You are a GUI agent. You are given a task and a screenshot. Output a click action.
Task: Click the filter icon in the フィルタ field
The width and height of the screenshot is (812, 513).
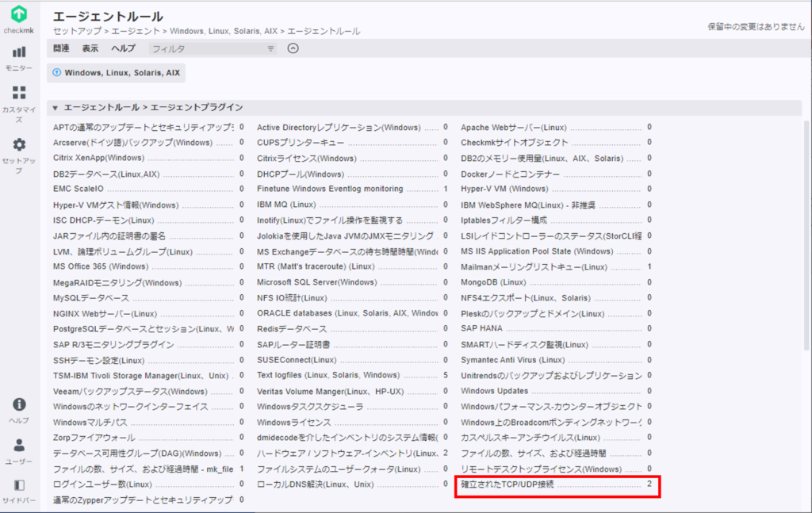pos(270,48)
